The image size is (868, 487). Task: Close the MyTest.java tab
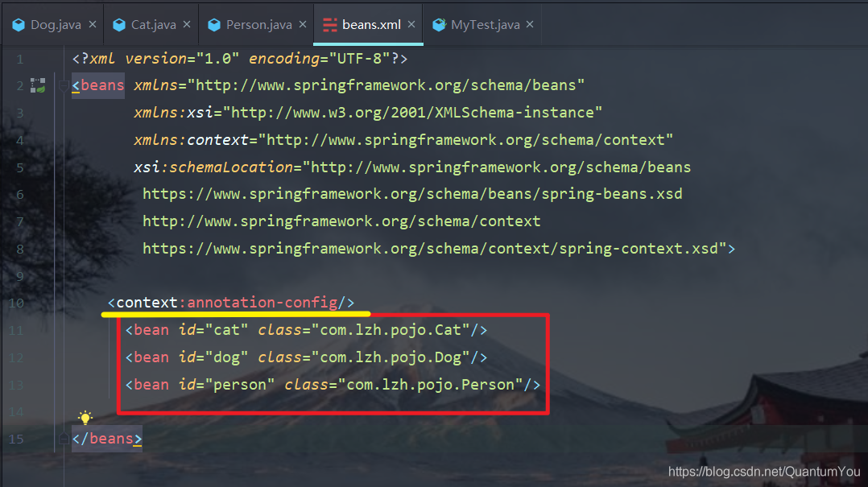(x=530, y=24)
